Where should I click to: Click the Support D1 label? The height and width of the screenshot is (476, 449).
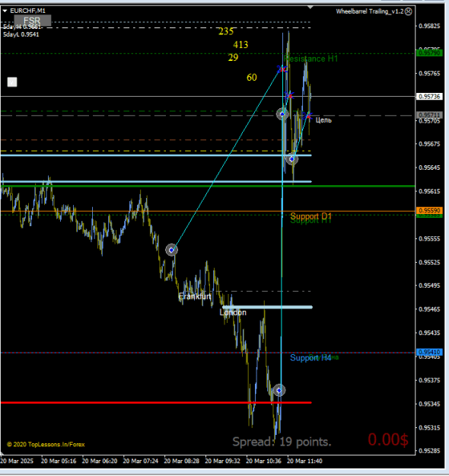(x=310, y=216)
